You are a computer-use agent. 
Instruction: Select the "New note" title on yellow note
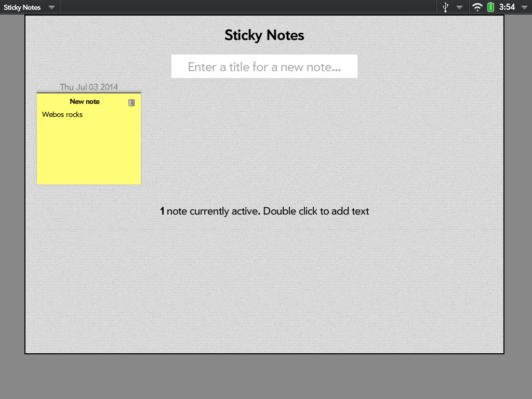point(85,102)
